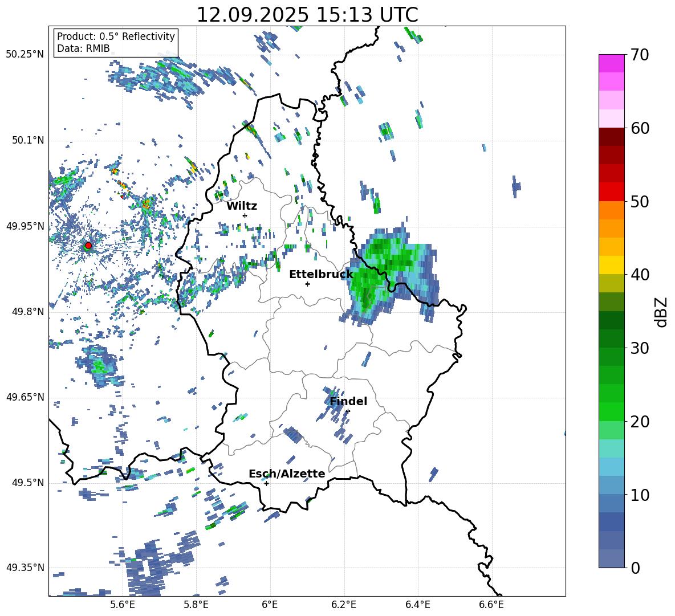Click the cross marker below Ettelbruck
The height and width of the screenshot is (616, 675).
307,284
